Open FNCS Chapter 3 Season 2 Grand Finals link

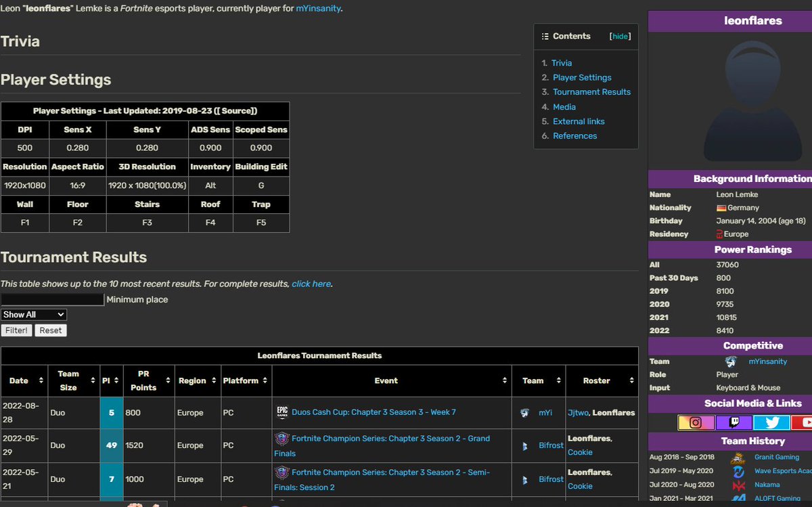(382, 445)
